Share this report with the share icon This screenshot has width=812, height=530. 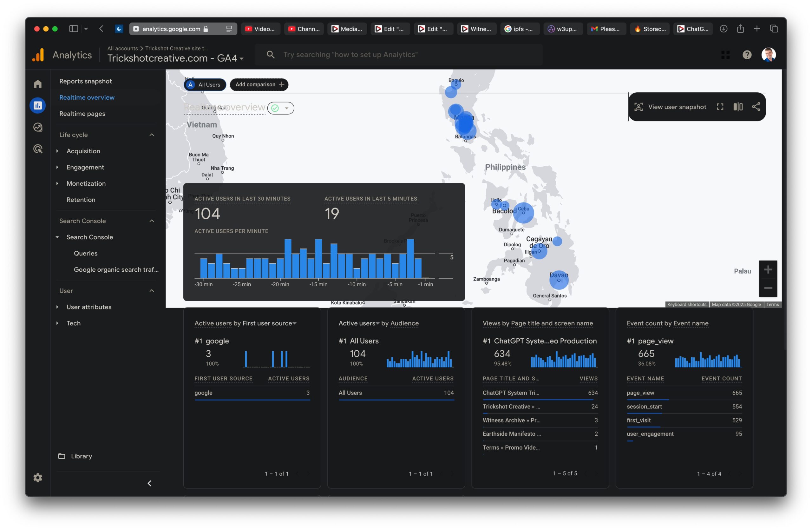756,107
